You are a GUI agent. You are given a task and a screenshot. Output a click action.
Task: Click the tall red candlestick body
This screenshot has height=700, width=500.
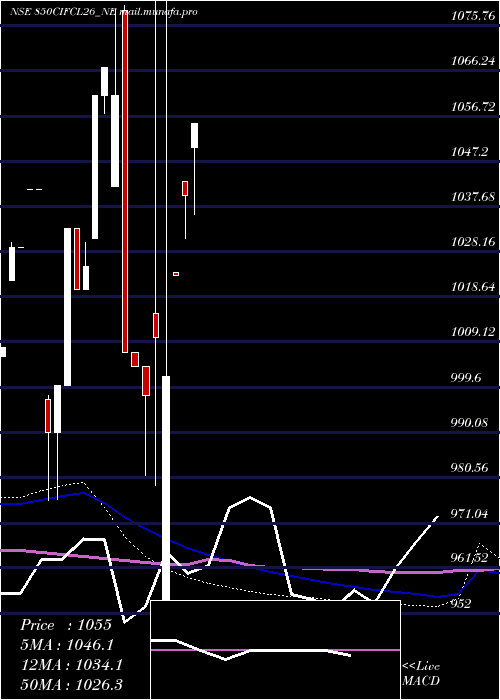125,180
